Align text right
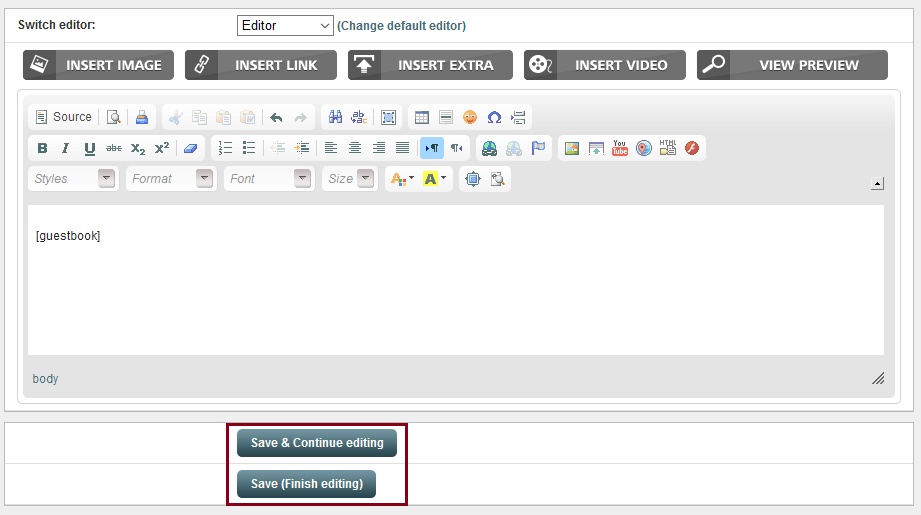Screen dimensions: 921x515 (x=379, y=148)
